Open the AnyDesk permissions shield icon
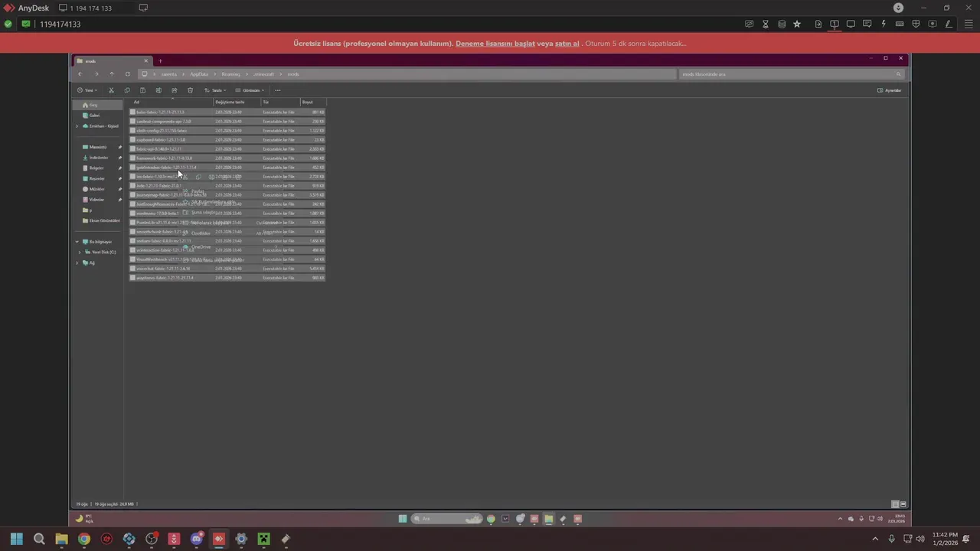The width and height of the screenshot is (980, 551). tap(916, 24)
